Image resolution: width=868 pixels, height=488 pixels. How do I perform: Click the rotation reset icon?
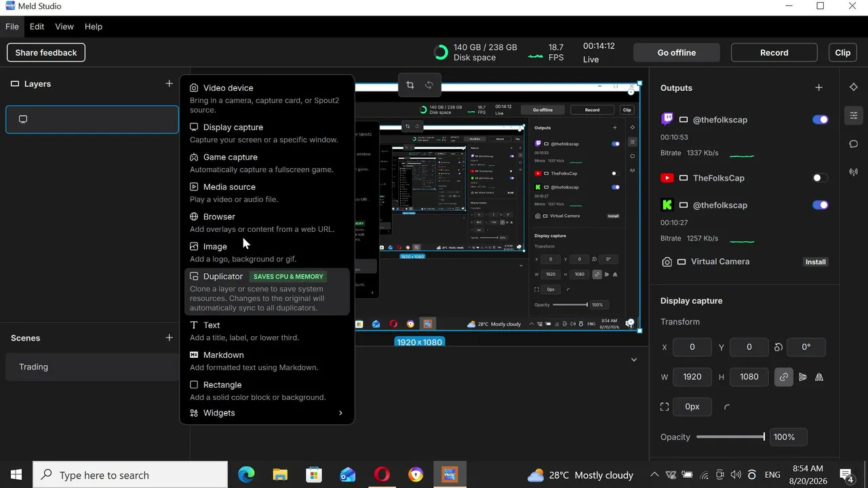point(778,347)
